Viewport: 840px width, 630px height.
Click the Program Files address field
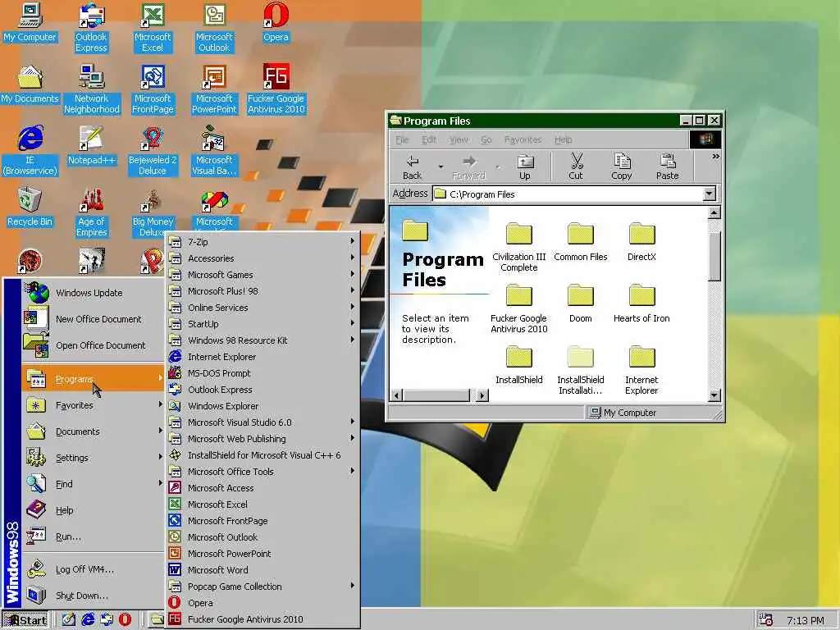point(567,194)
